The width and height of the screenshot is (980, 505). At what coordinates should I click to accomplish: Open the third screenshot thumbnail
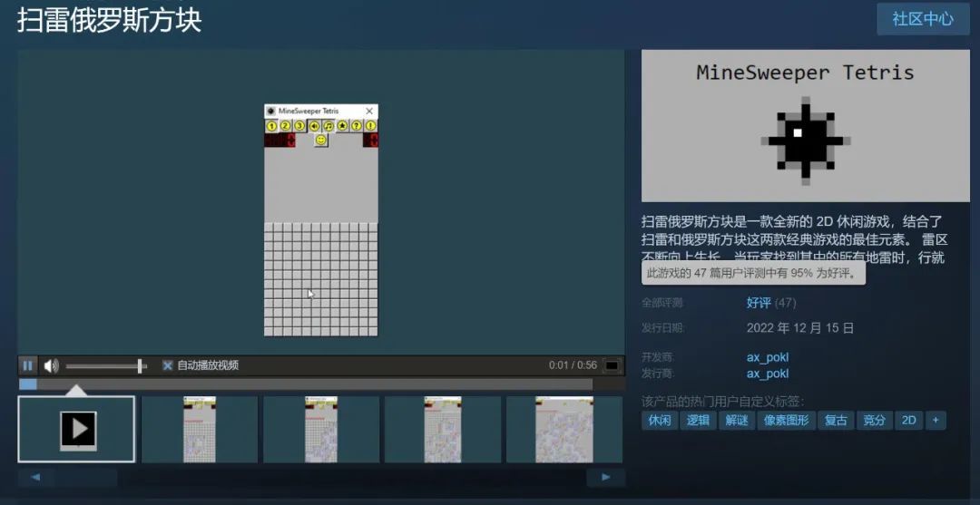(x=321, y=430)
